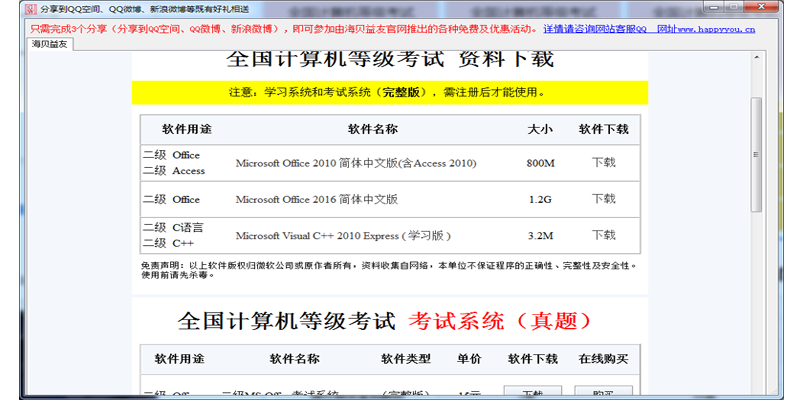Image resolution: width=800 pixels, height=400 pixels.
Task: Click the 在线购买 column header
Action: [x=603, y=359]
